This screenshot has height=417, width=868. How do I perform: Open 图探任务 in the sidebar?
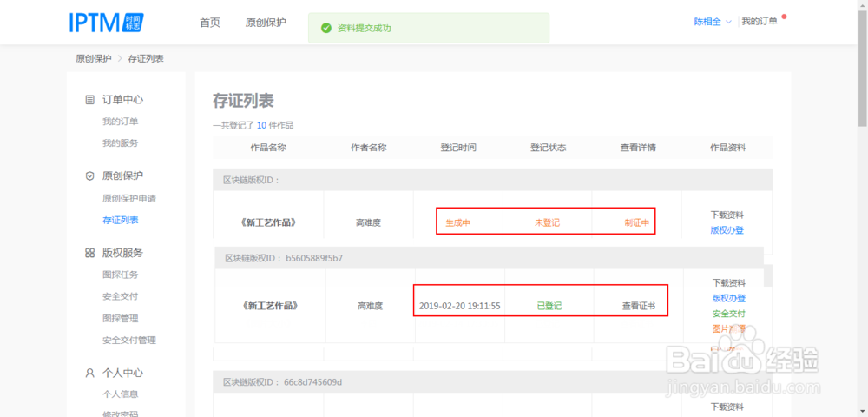tap(120, 275)
